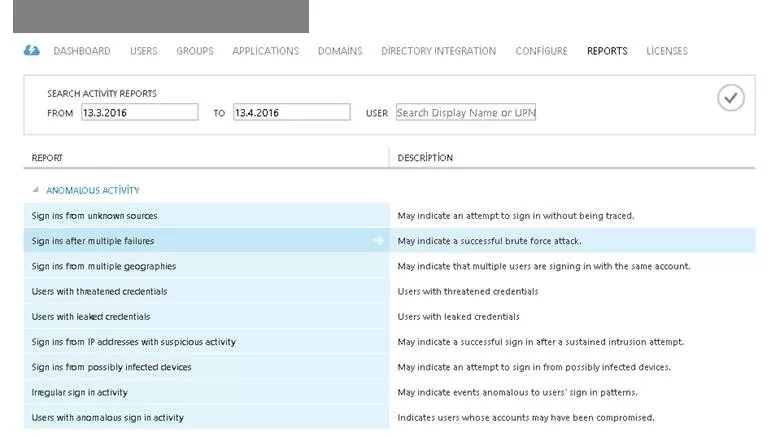Collapse the Anomalous Activity section triangle
The image size is (780, 437).
point(35,190)
